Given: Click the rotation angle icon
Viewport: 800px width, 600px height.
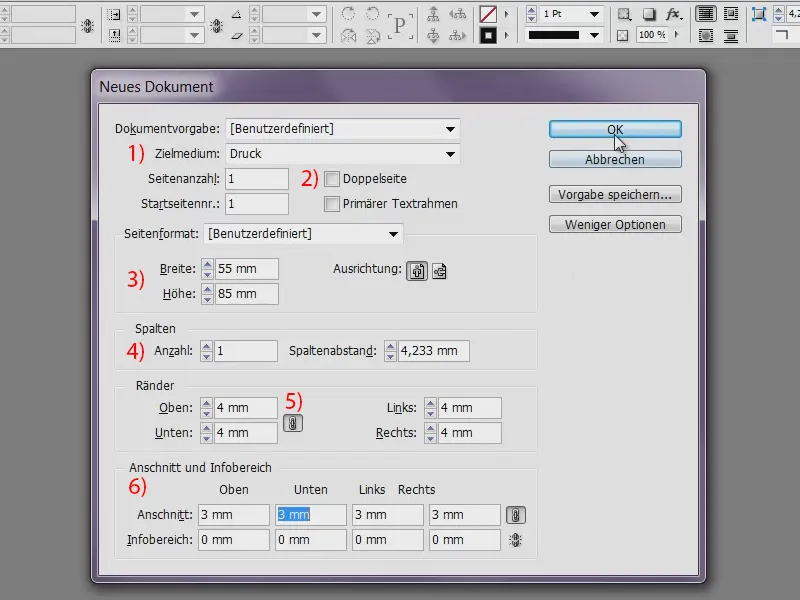Looking at the screenshot, I should 236,14.
